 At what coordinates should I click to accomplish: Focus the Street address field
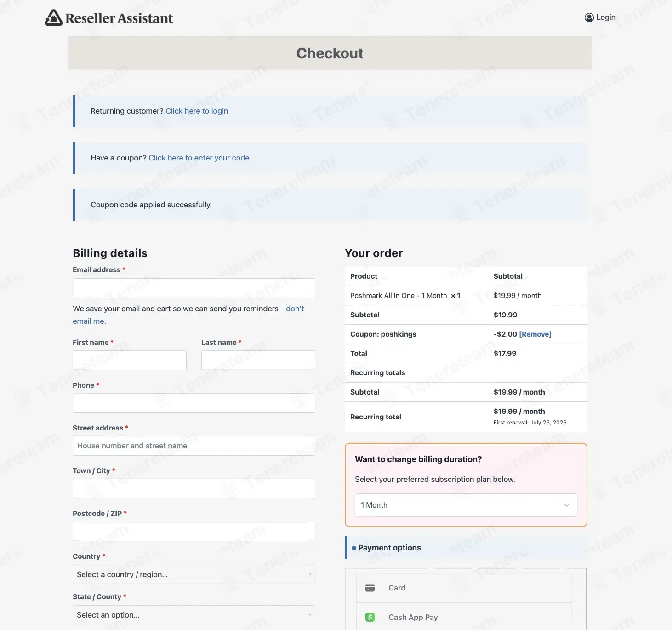(x=194, y=446)
